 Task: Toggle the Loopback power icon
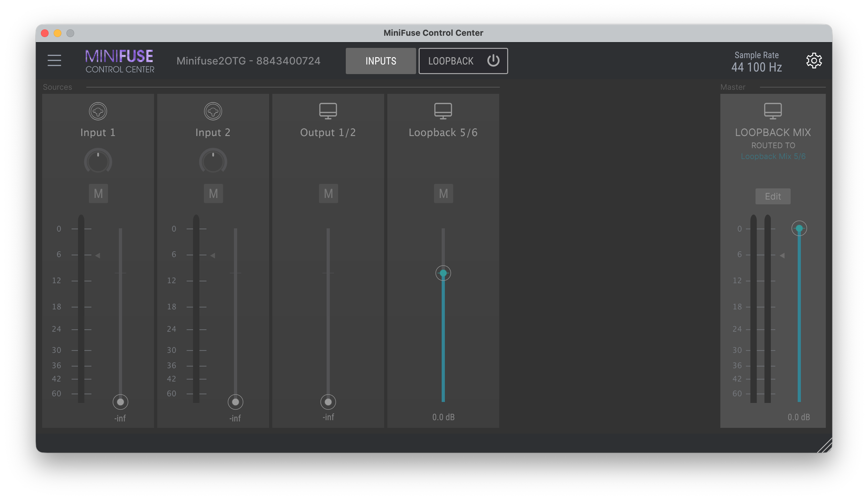493,61
